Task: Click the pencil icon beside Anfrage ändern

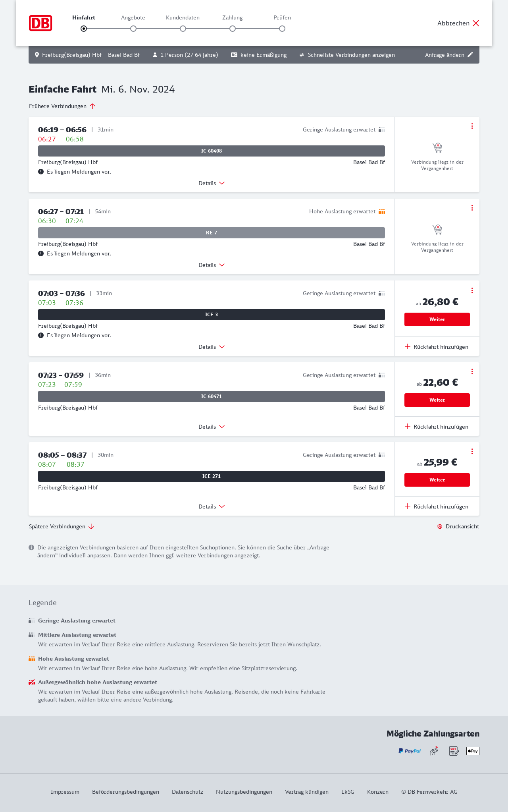Action: pyautogui.click(x=470, y=55)
